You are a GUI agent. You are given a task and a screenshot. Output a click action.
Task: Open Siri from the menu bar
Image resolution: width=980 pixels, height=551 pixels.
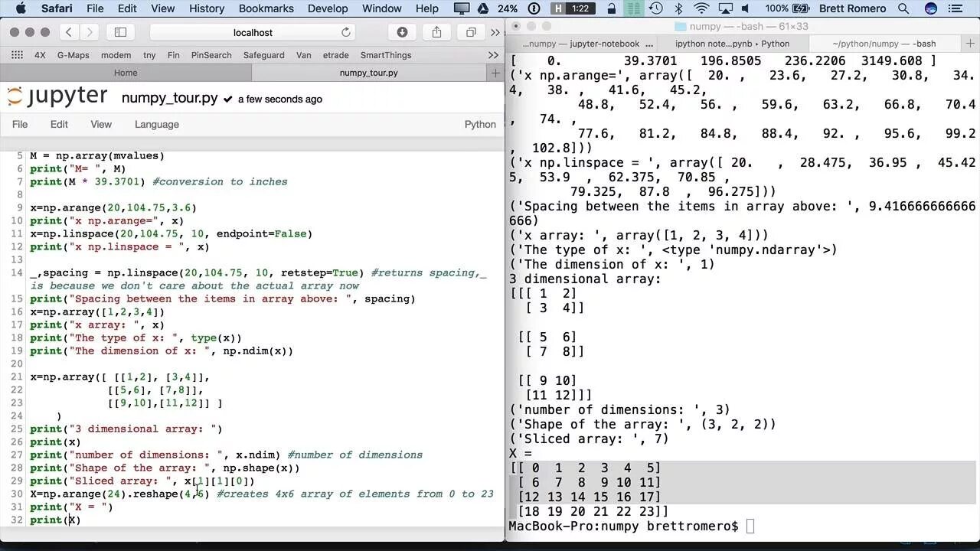click(x=931, y=8)
